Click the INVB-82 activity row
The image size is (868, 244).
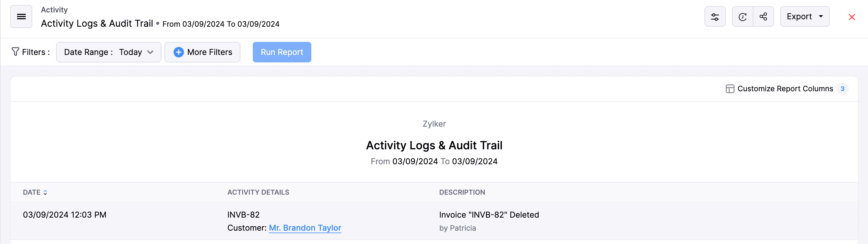pyautogui.click(x=243, y=215)
